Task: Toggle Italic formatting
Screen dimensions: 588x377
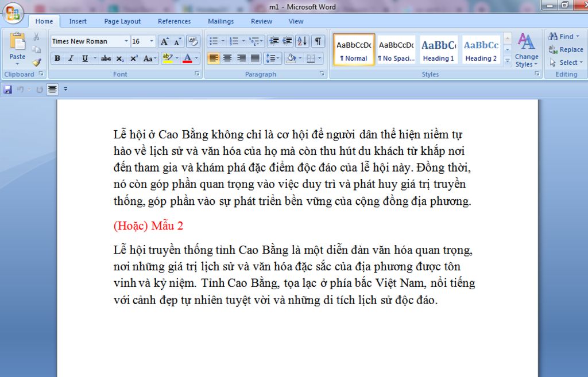Action: 71,58
